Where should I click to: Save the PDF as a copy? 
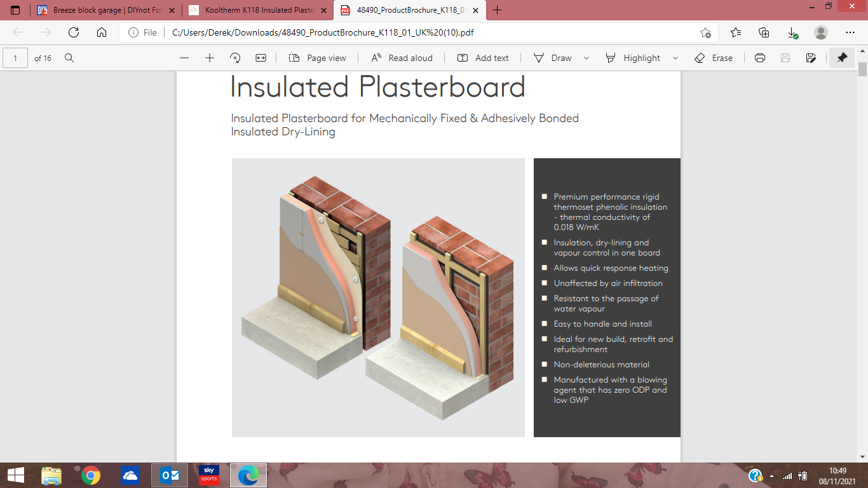pyautogui.click(x=811, y=58)
